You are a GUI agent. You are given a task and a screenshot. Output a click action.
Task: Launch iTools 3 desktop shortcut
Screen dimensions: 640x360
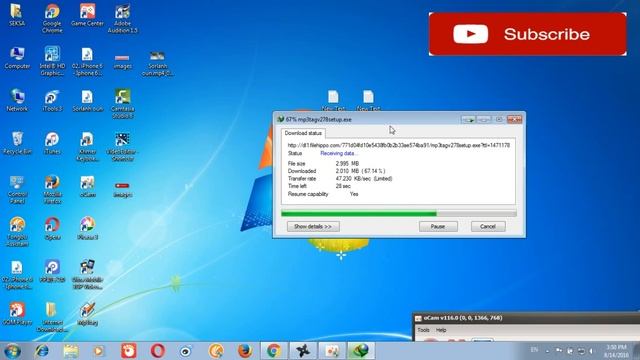[x=52, y=100]
